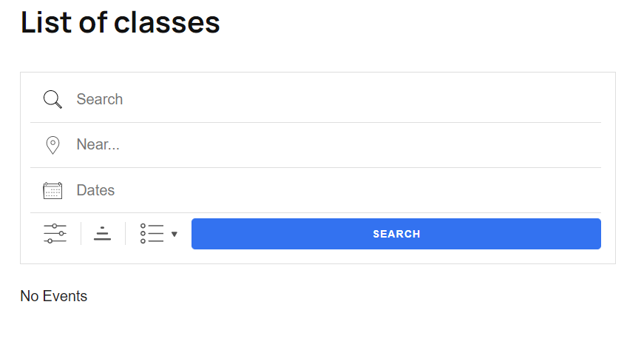Click the location pin icon

coord(52,145)
